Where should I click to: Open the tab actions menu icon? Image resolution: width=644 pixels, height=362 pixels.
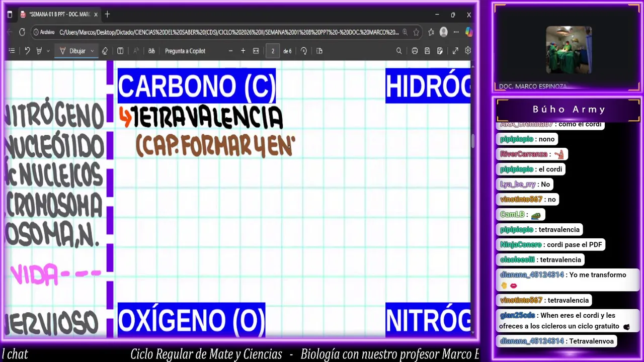[10, 15]
